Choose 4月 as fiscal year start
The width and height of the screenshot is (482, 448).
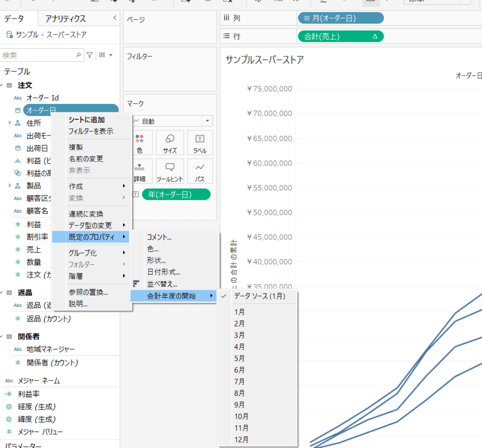coord(257,347)
